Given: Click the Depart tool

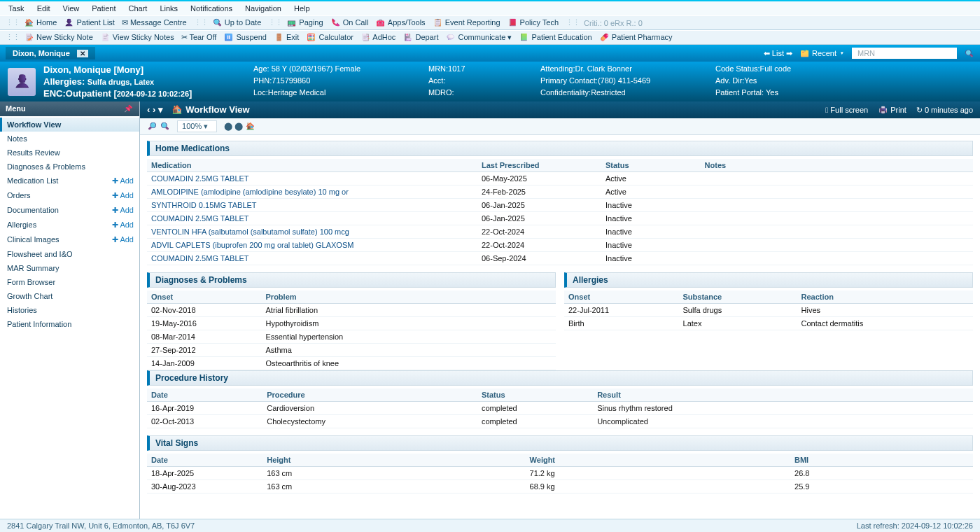Looking at the screenshot, I should pyautogui.click(x=421, y=37).
